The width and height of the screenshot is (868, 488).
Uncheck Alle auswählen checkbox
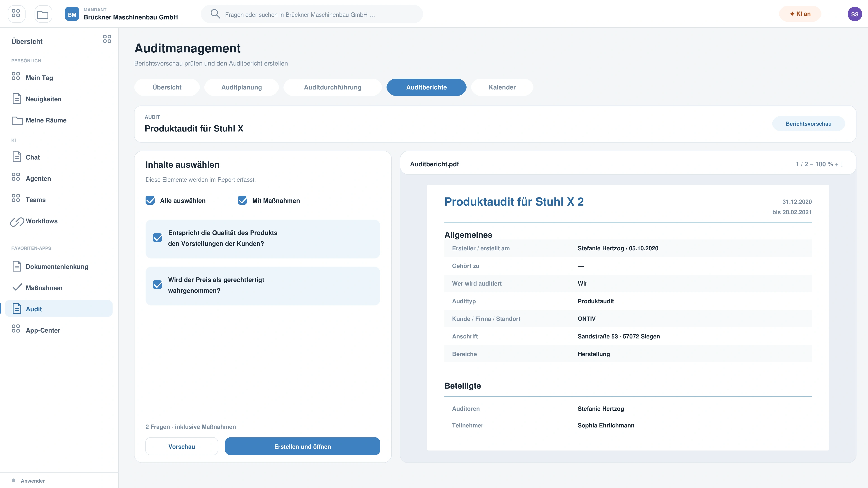tap(150, 200)
